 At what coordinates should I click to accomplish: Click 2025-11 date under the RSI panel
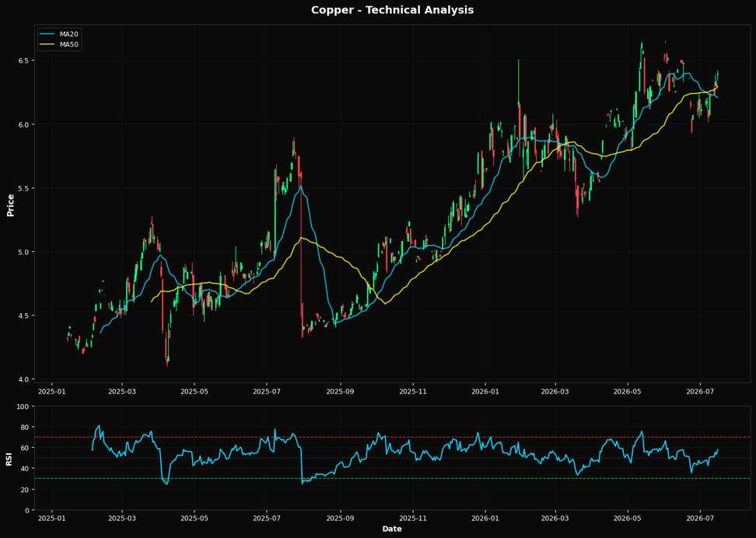(413, 519)
